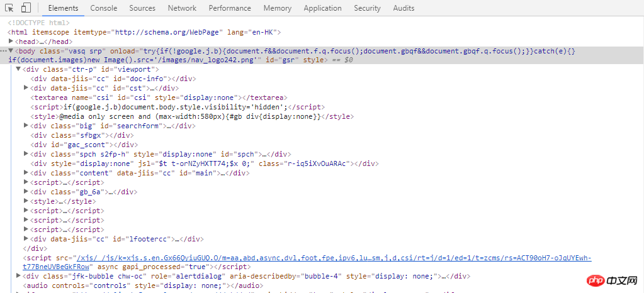The width and height of the screenshot is (644, 293).
Task: Expand the div id searchform node
Action: pos(26,125)
